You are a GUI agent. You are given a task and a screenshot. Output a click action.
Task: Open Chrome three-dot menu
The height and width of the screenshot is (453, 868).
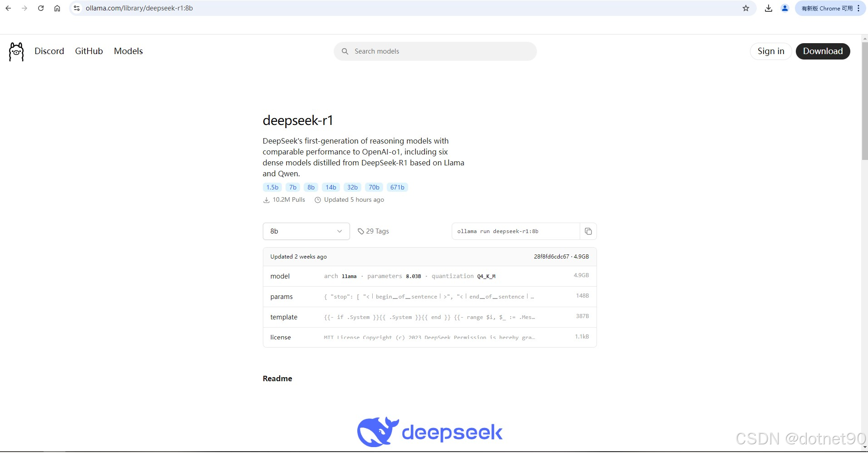point(858,8)
